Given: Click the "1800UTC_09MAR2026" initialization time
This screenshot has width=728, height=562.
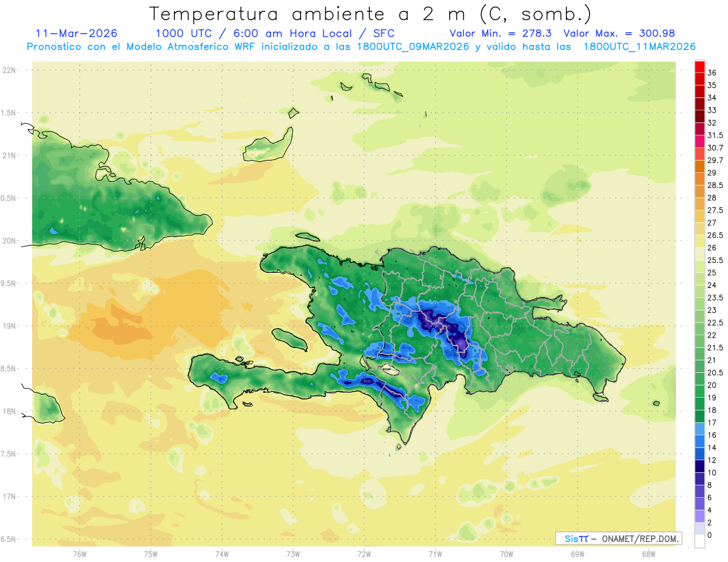Looking at the screenshot, I should pos(413,47).
